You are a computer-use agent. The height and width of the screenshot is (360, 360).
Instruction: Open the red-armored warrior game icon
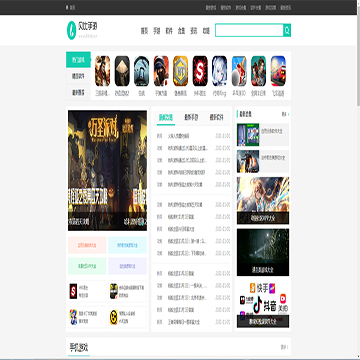[103, 71]
